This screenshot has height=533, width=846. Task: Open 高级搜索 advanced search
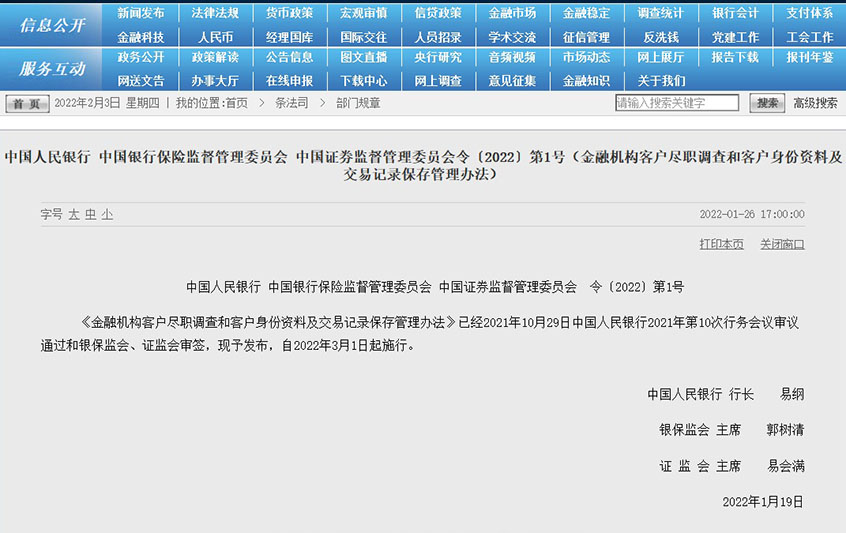[x=815, y=103]
